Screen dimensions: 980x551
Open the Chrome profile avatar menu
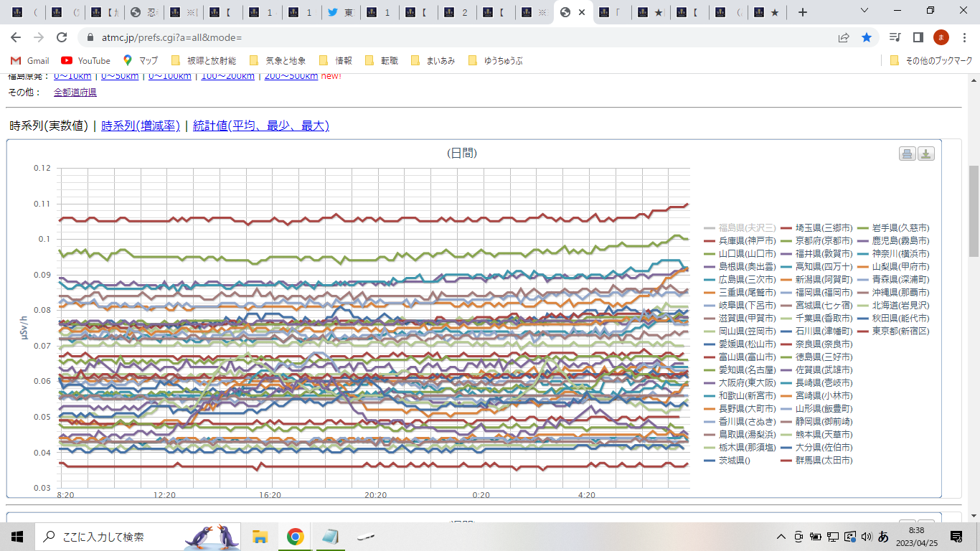941,37
